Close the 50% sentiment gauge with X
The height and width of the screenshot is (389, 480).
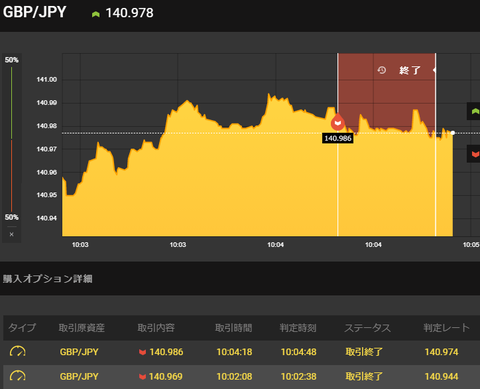pos(12,234)
